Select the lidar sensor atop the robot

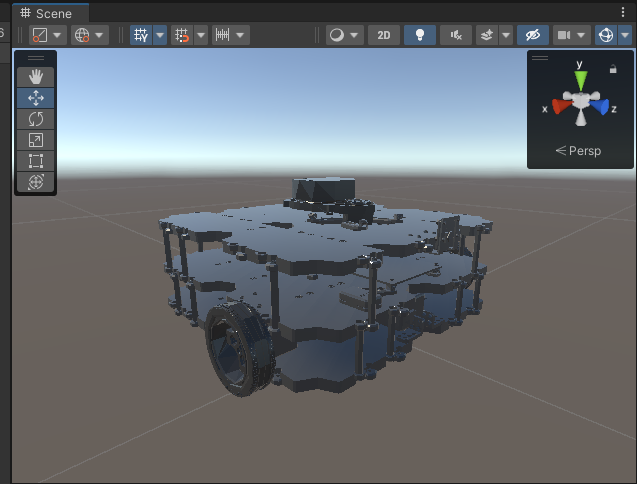pos(324,190)
